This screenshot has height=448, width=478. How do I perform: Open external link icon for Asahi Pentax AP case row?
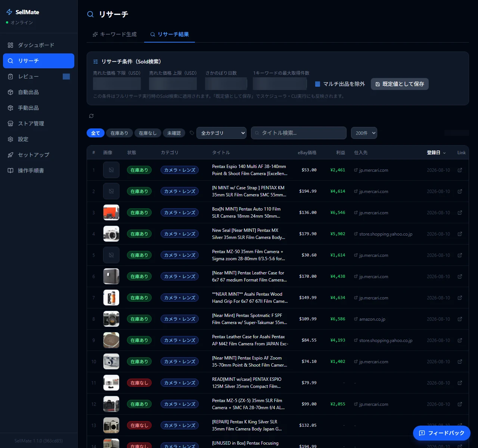[460, 340]
